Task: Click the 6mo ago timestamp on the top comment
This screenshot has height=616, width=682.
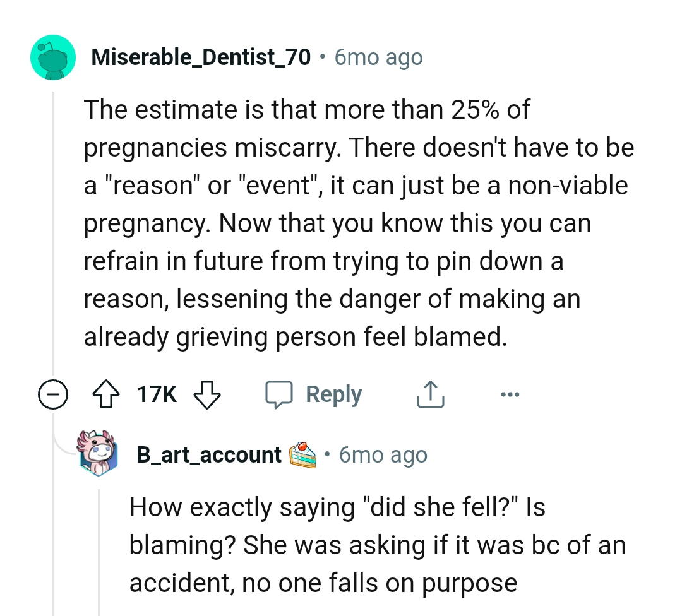Action: [377, 57]
